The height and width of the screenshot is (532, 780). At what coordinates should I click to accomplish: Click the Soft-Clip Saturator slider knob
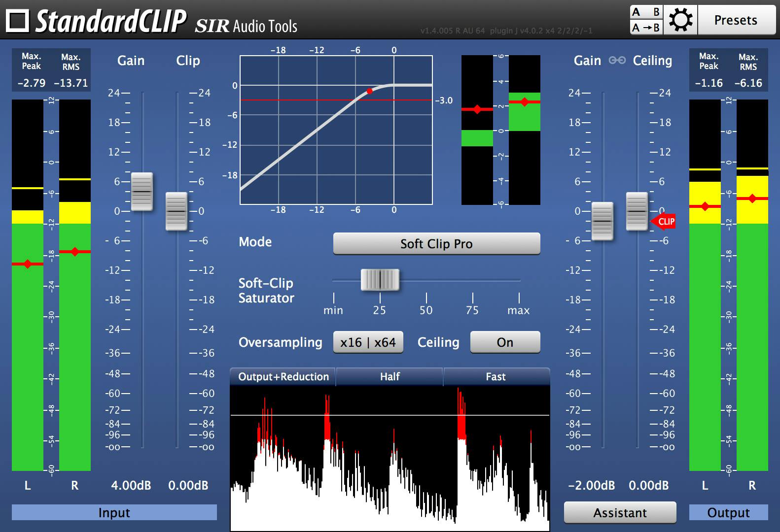(380, 280)
